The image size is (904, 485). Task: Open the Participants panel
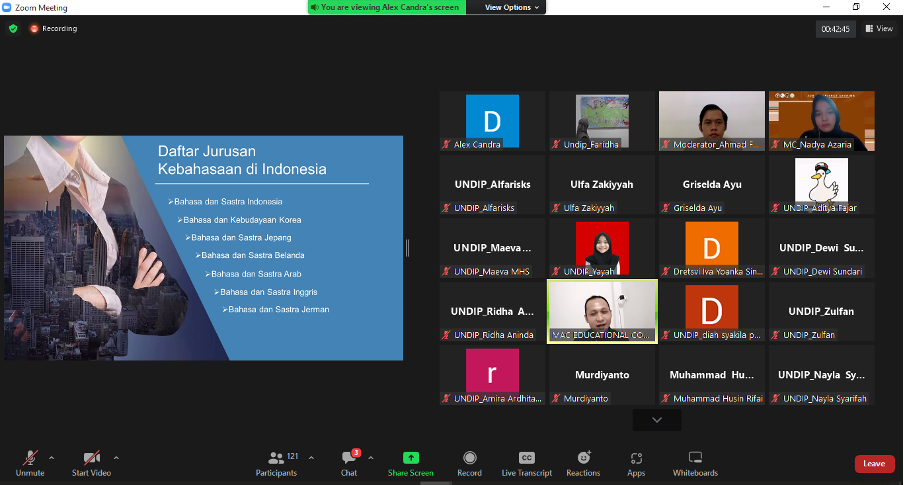point(276,462)
